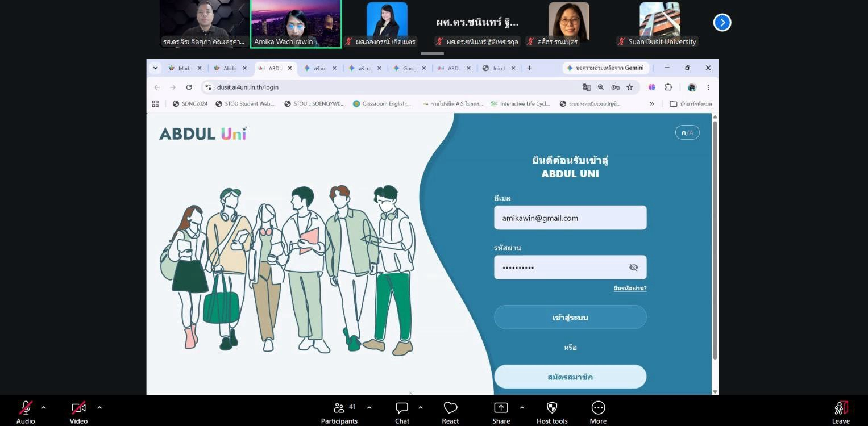Open the More options menu
The image size is (868, 426).
(x=598, y=412)
